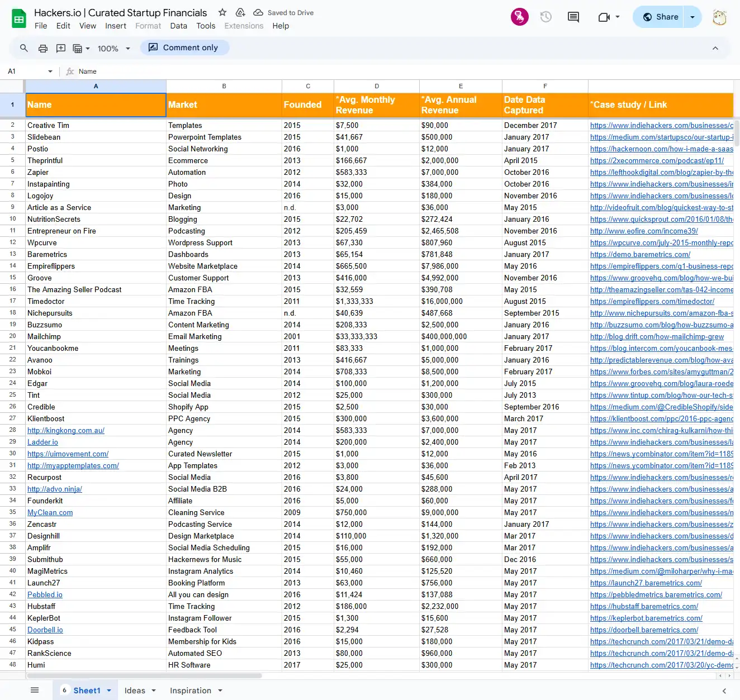Viewport: 740px width, 700px height.
Task: Check the Saved to Drive status
Action: [x=283, y=12]
